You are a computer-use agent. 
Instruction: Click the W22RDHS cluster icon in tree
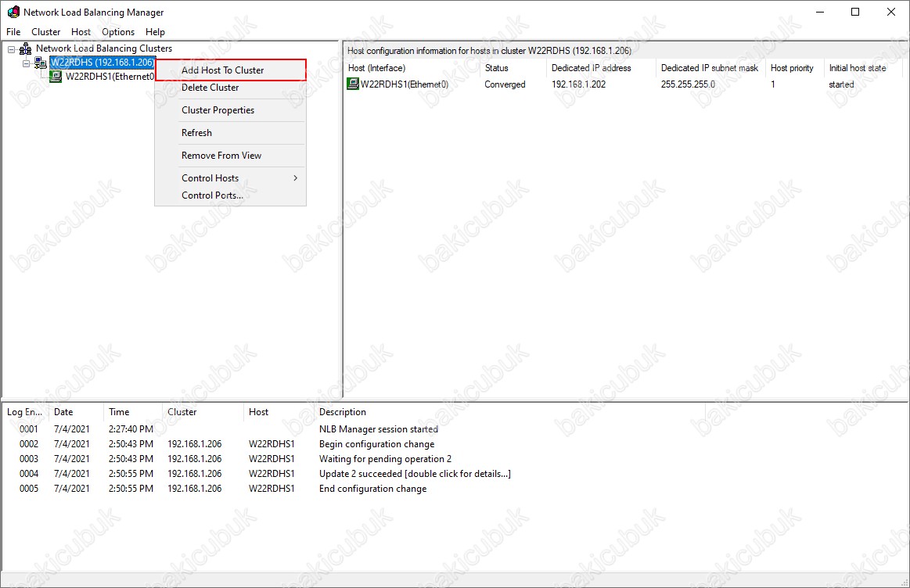[x=40, y=63]
